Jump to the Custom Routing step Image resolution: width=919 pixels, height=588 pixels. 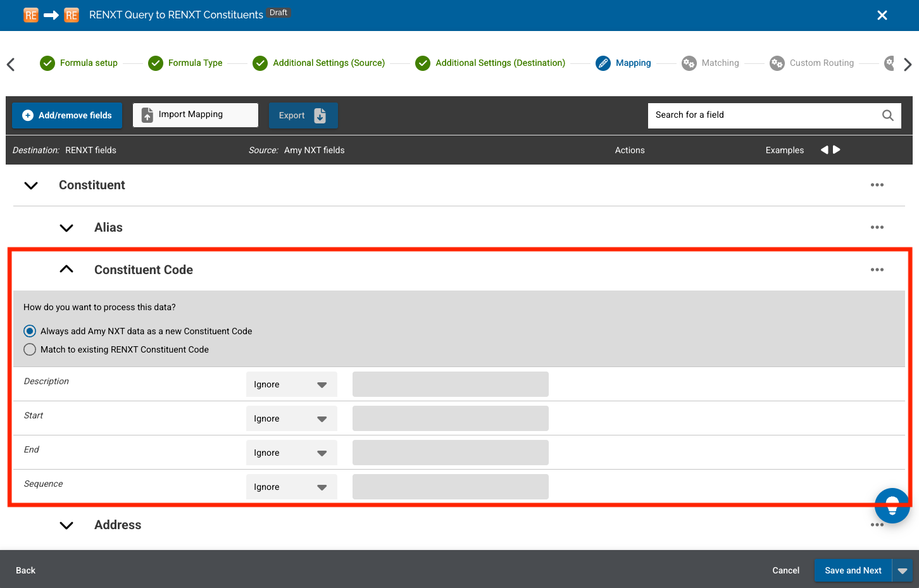[x=812, y=63]
